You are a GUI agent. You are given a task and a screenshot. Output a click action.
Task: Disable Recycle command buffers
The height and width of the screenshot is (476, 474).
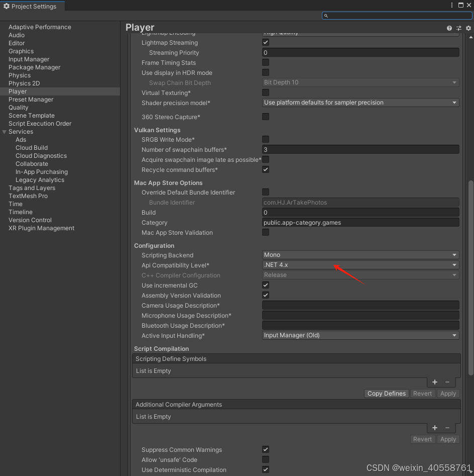[265, 169]
